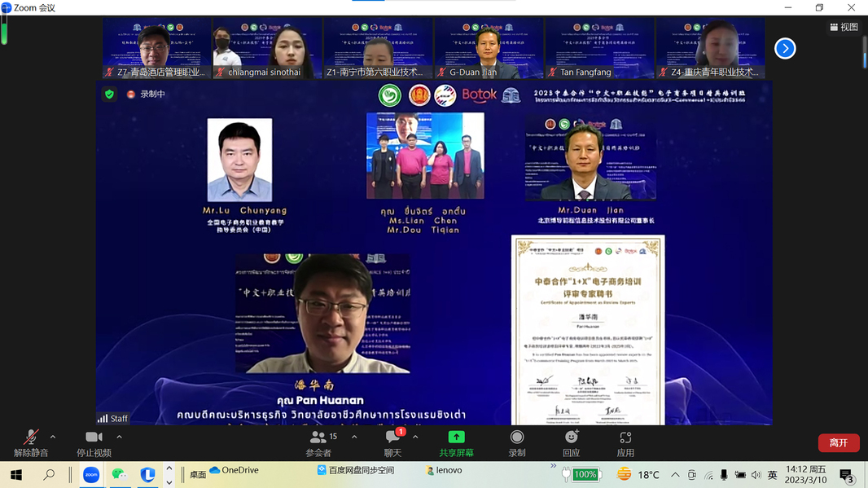Toggle recording with the 录制 button
The height and width of the screenshot is (488, 868).
[516, 442]
